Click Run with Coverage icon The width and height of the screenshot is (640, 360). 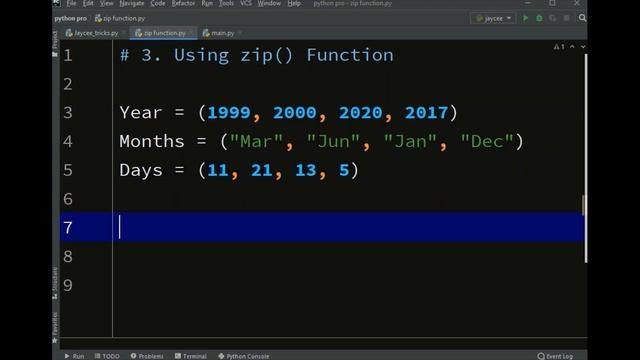coord(553,18)
